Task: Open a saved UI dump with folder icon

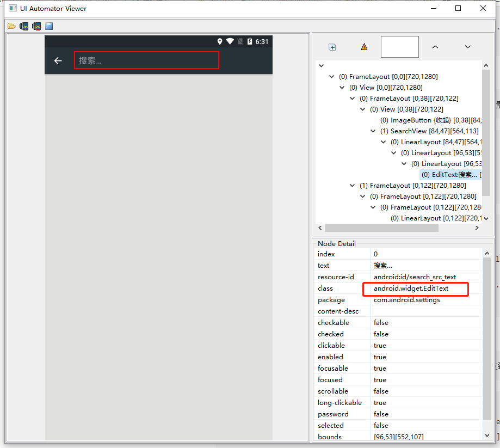Action: pos(11,26)
